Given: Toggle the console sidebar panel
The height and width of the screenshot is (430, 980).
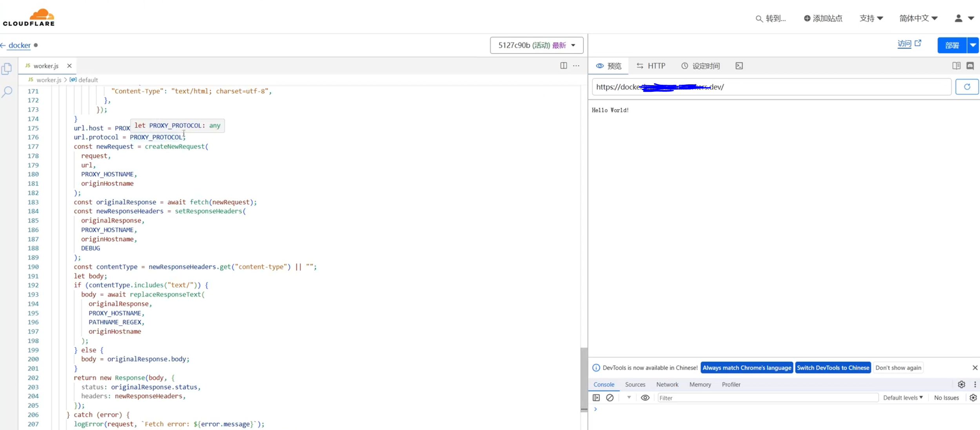Looking at the screenshot, I should click(x=596, y=398).
